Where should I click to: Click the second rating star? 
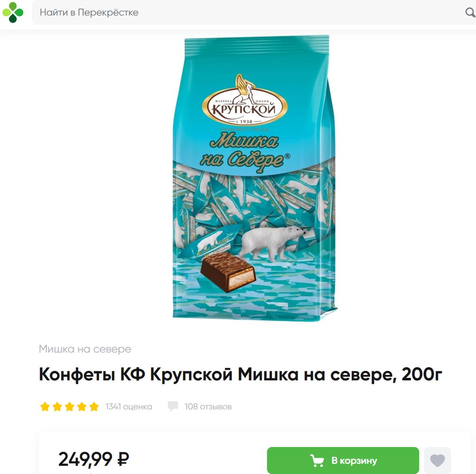[x=57, y=406]
